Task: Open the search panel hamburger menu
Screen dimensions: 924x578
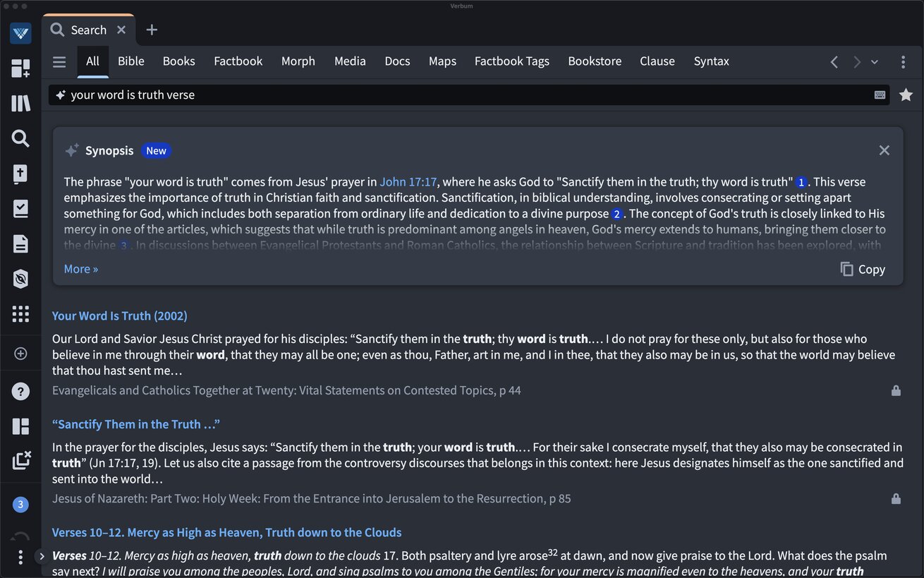Action: click(59, 62)
